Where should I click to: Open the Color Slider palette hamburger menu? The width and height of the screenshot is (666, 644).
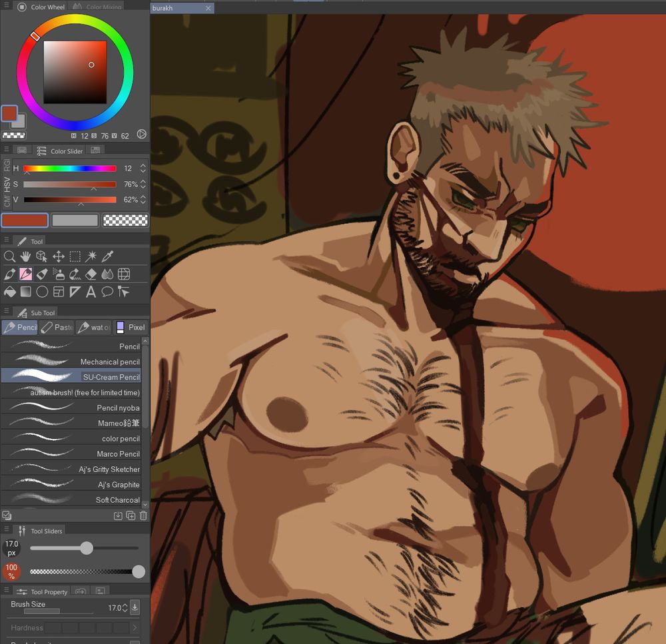[7, 149]
